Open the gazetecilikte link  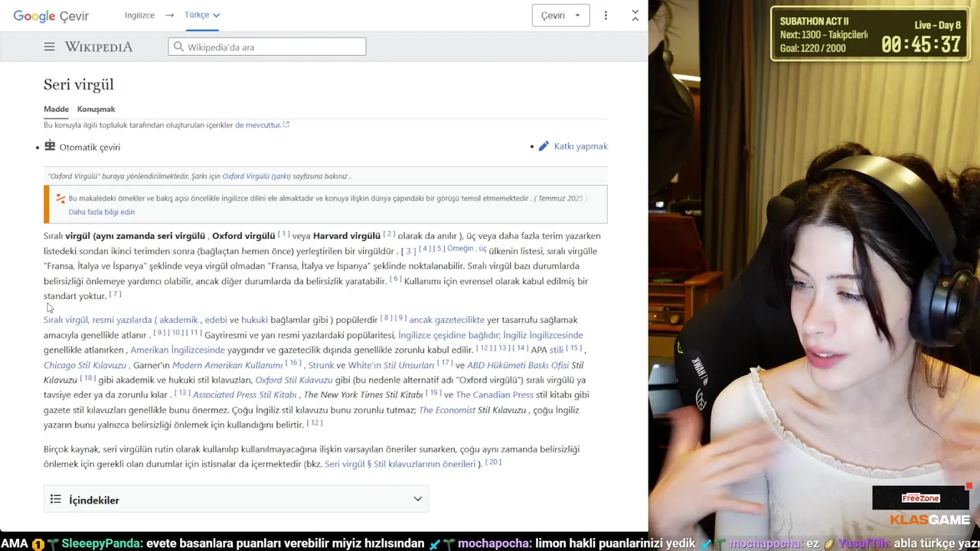[446, 320]
